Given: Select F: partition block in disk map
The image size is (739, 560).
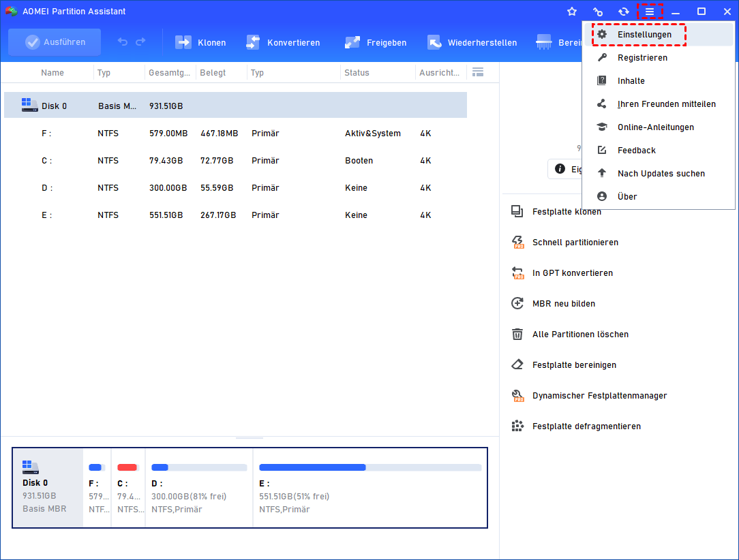Looking at the screenshot, I should [x=97, y=488].
